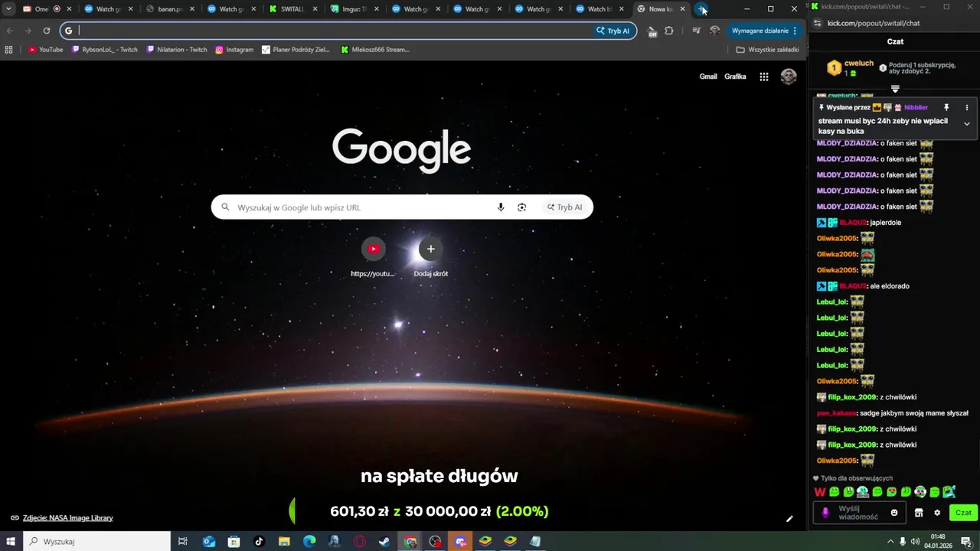Image resolution: width=980 pixels, height=551 pixels.
Task: Toggle the VPN Off extension icon
Action: pos(652,31)
